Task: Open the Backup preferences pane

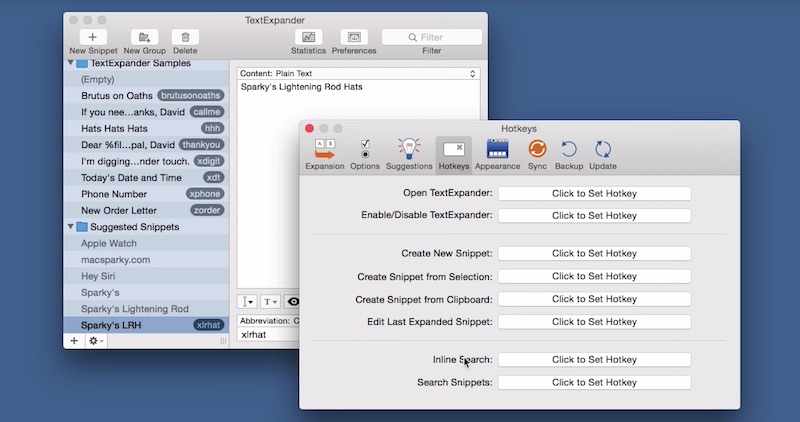Action: point(569,154)
